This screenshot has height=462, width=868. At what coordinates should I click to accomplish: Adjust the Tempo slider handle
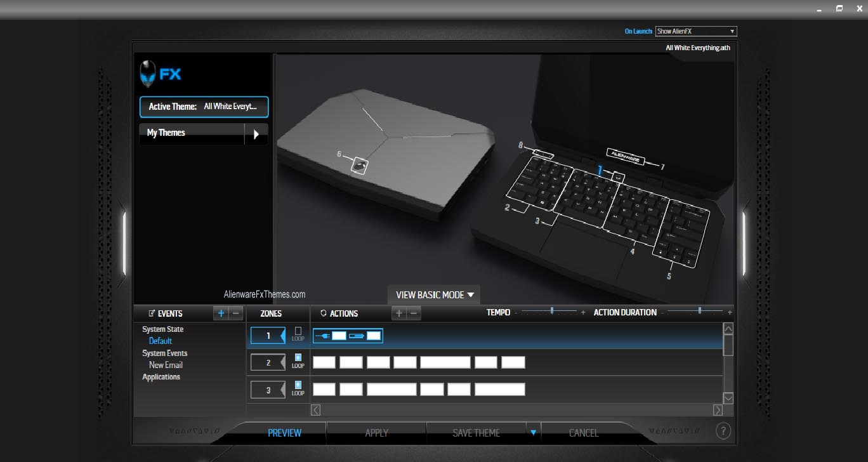click(x=552, y=311)
